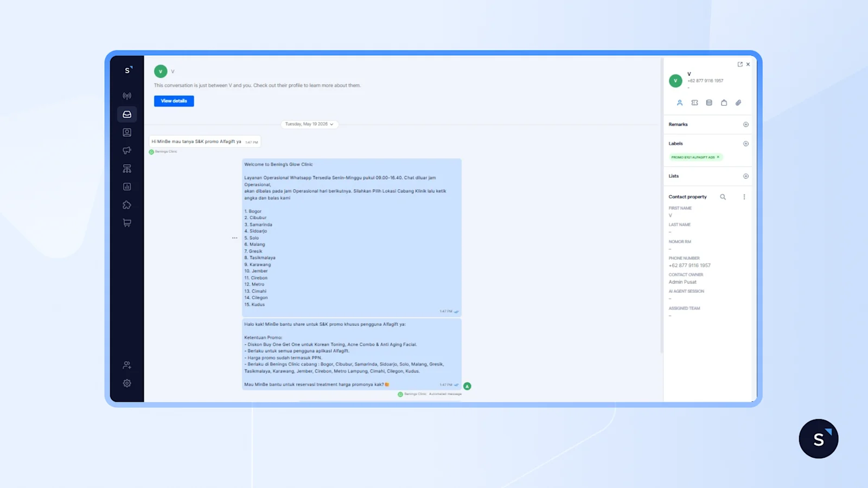Click the View details button
The width and height of the screenshot is (868, 488).
click(174, 101)
